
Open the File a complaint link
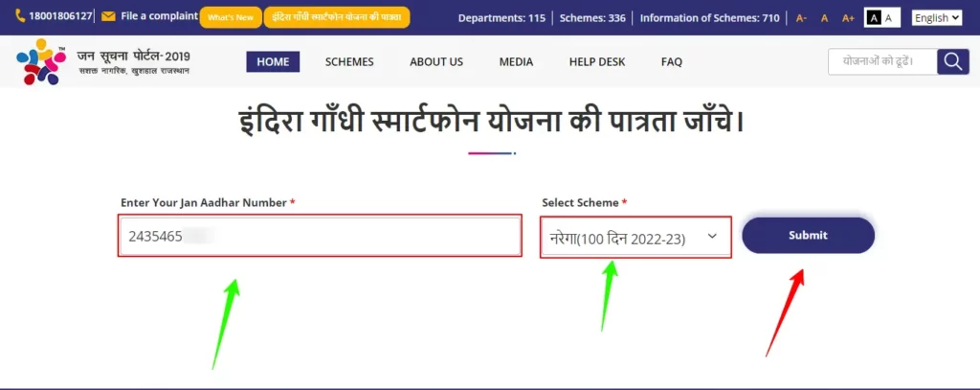point(160,16)
